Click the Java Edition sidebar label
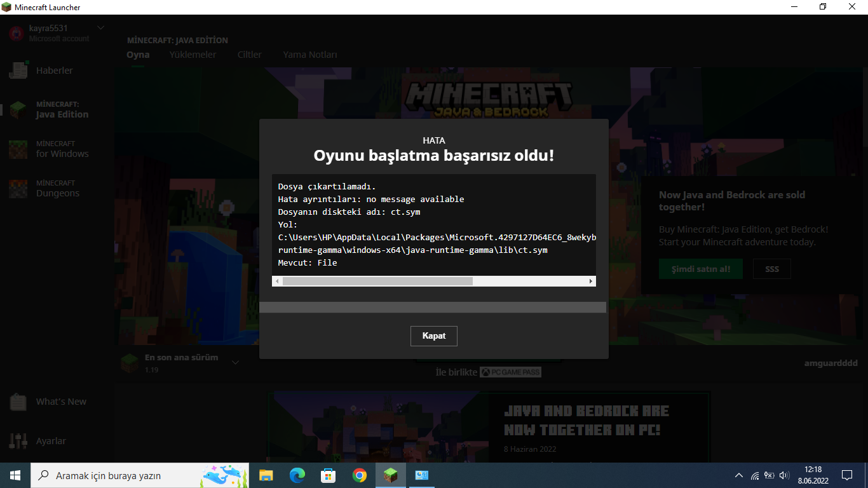The width and height of the screenshot is (868, 488). 62,114
